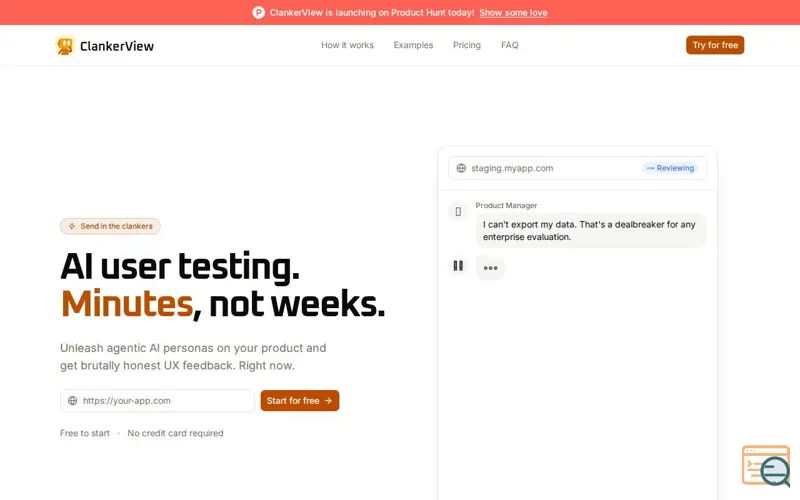This screenshot has width=800, height=500.
Task: Click the ClankerView brand name
Action: [117, 46]
